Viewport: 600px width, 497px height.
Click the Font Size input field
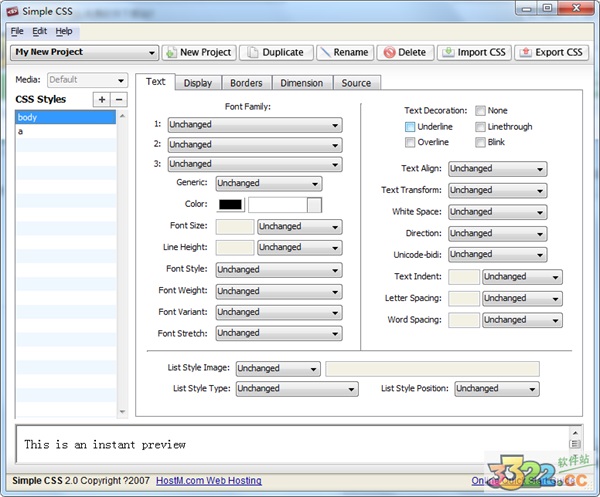(x=235, y=227)
